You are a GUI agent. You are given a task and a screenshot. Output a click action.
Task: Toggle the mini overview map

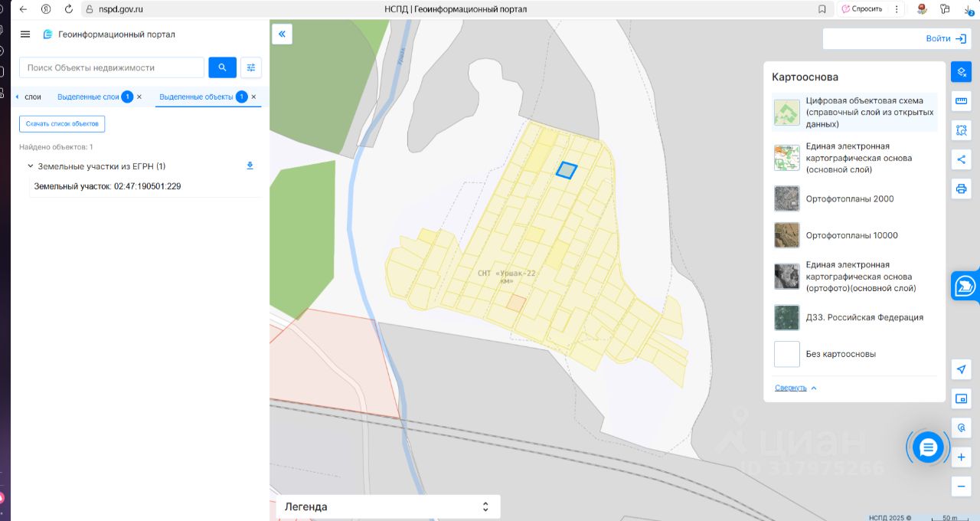pyautogui.click(x=962, y=398)
